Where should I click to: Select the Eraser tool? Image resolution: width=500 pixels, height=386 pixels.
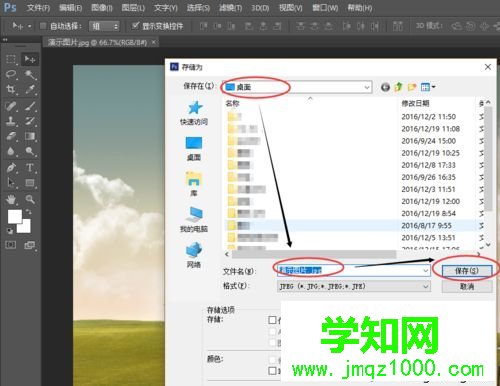point(11,136)
